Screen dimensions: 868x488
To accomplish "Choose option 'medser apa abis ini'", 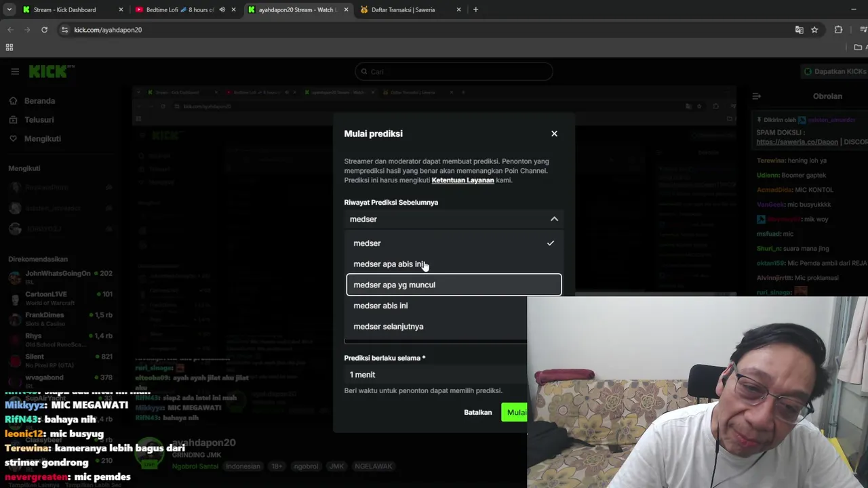I will click(453, 264).
